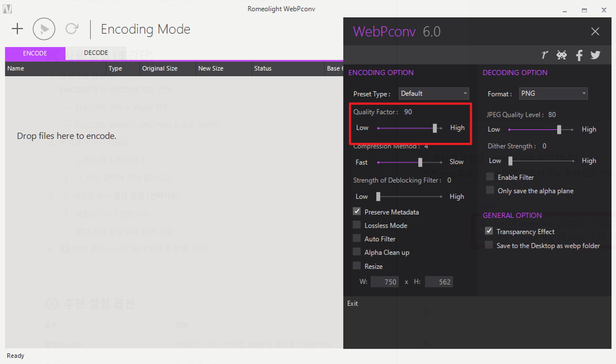Click the Compression Method slider handle
Image resolution: width=616 pixels, height=364 pixels.
420,162
